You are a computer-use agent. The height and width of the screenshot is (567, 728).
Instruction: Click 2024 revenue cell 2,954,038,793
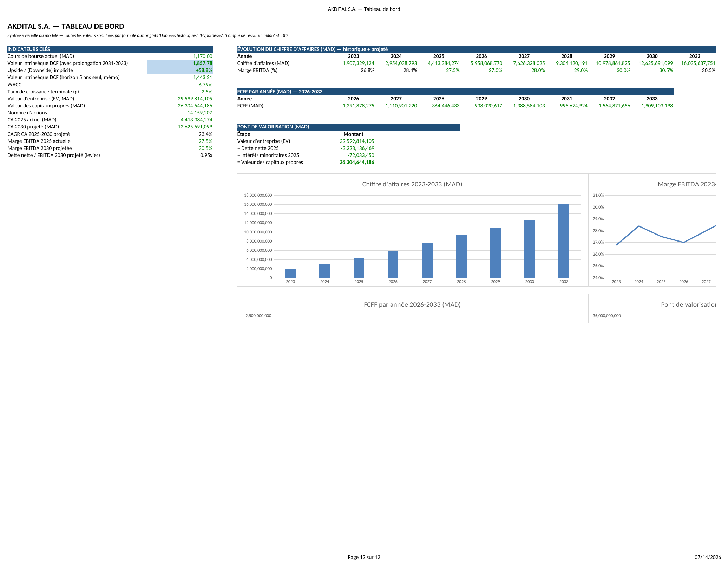(x=401, y=63)
